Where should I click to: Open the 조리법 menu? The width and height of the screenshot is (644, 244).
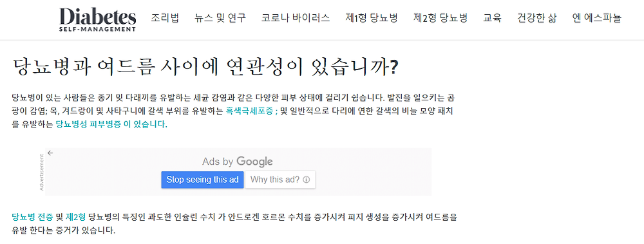pyautogui.click(x=165, y=18)
